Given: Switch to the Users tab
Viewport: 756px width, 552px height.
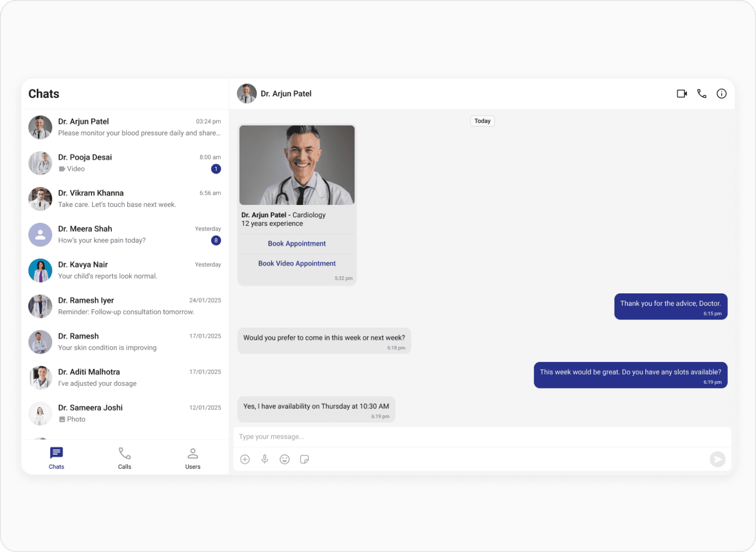Looking at the screenshot, I should [x=193, y=458].
